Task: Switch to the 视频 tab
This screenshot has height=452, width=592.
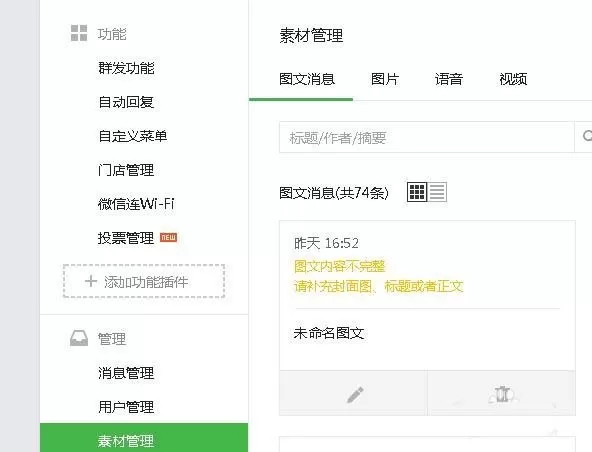Action: pos(513,79)
